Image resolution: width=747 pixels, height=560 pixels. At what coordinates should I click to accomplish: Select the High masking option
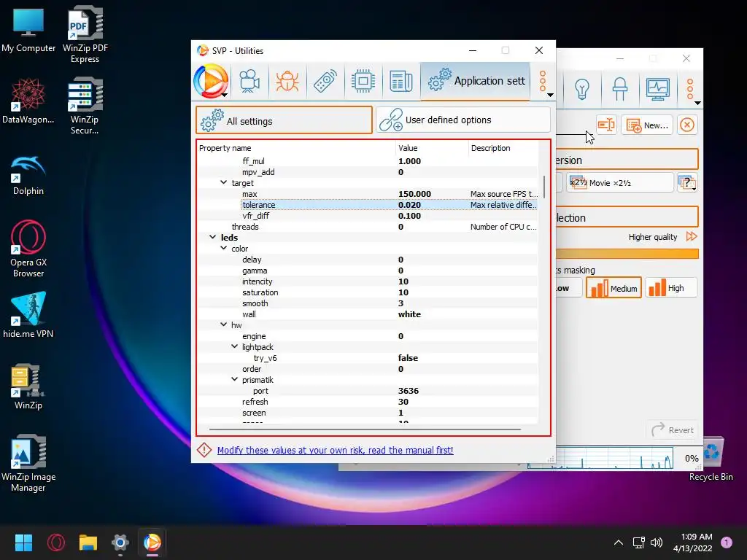point(671,288)
